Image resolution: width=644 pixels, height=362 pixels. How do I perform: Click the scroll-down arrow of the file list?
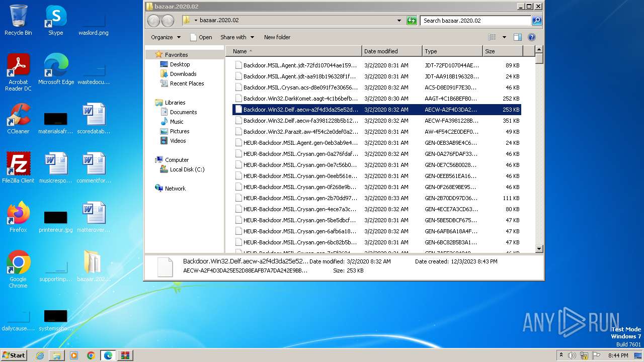coord(539,249)
